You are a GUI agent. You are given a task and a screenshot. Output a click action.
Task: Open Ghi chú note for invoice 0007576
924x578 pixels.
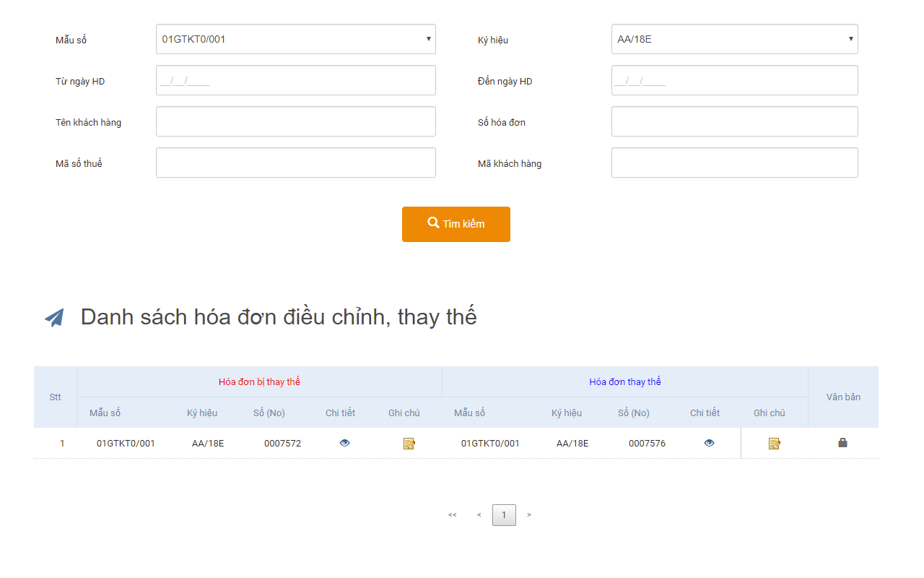(x=774, y=443)
